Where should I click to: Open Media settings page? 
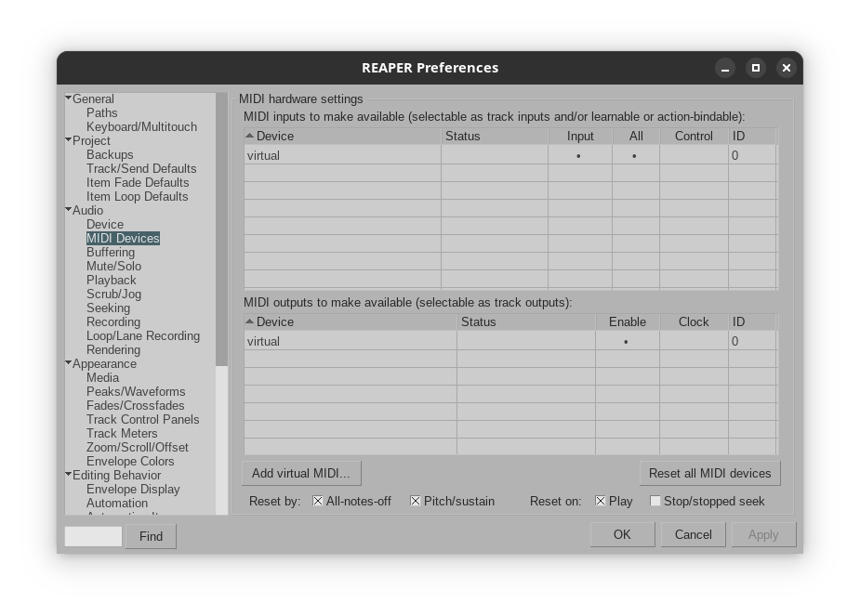102,377
